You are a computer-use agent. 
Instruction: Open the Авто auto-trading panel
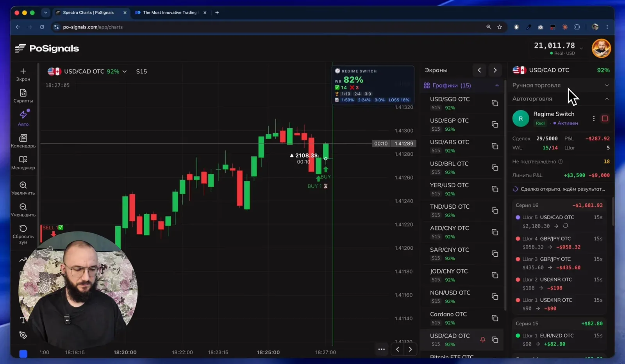[23, 117]
